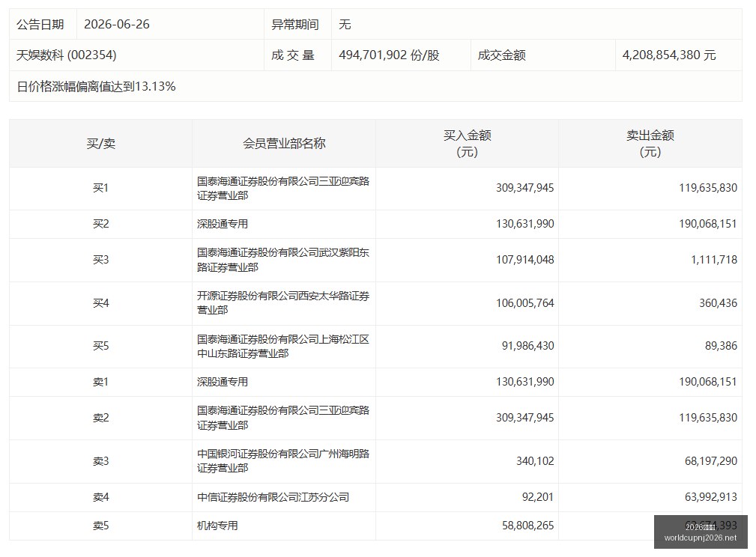This screenshot has width=756, height=557.
Task: Click 国泰海通 武汉紫阳东路证券营业部 name
Action: 283,260
